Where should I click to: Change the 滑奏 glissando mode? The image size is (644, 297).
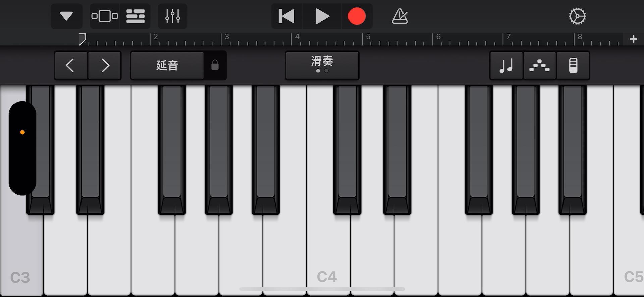point(322,65)
